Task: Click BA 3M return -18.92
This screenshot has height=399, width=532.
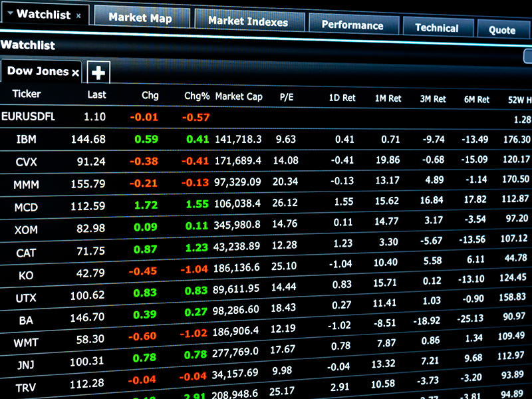Action: click(426, 321)
